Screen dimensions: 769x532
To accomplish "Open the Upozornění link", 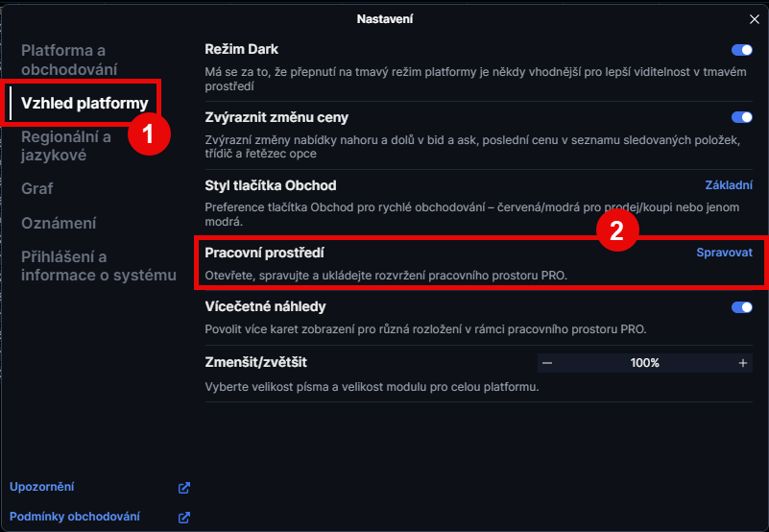I will [x=41, y=487].
